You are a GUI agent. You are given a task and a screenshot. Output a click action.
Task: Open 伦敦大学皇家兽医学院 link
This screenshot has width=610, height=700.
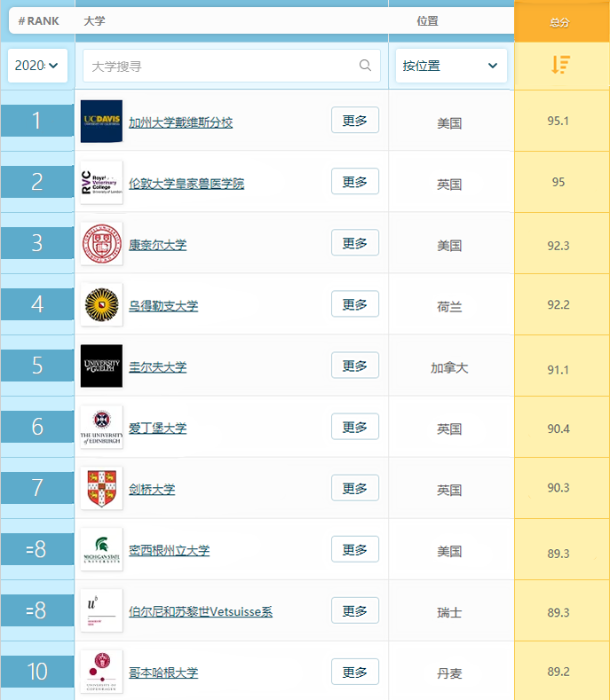pyautogui.click(x=186, y=184)
